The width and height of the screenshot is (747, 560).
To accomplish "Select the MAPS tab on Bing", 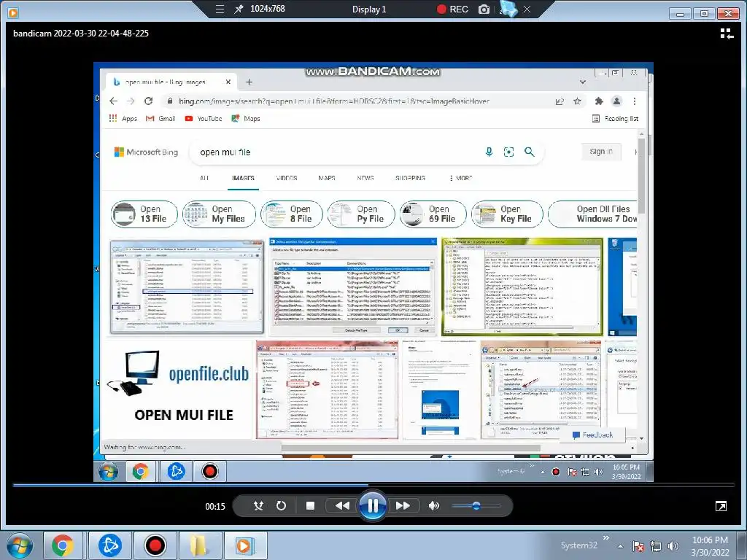I will (327, 178).
